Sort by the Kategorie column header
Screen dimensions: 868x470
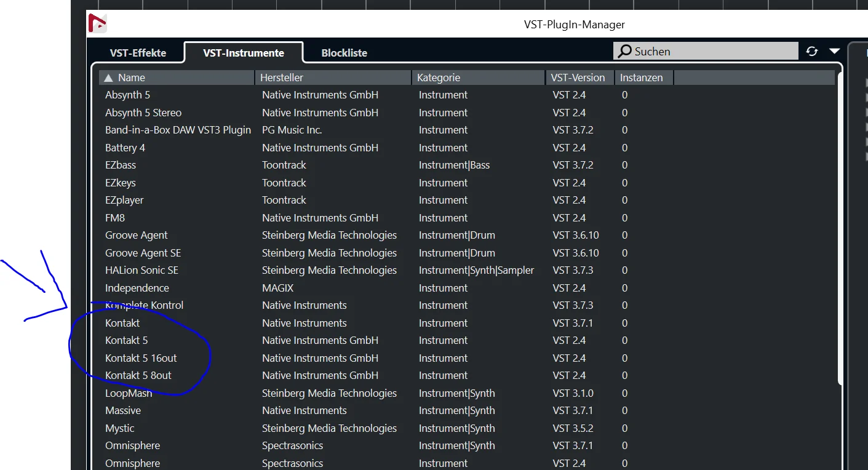point(478,78)
